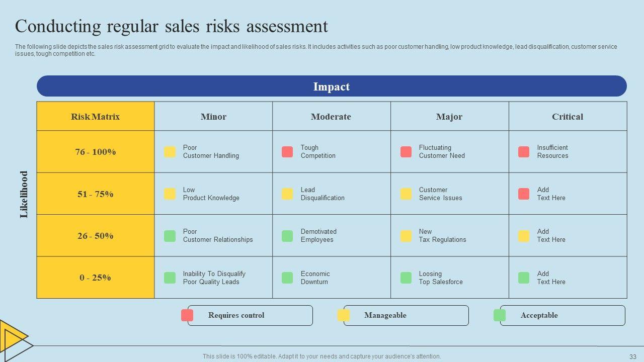Viewport: 644px width, 362px height.
Task: Click the yellow Manageable legend swatch
Action: coord(344,315)
